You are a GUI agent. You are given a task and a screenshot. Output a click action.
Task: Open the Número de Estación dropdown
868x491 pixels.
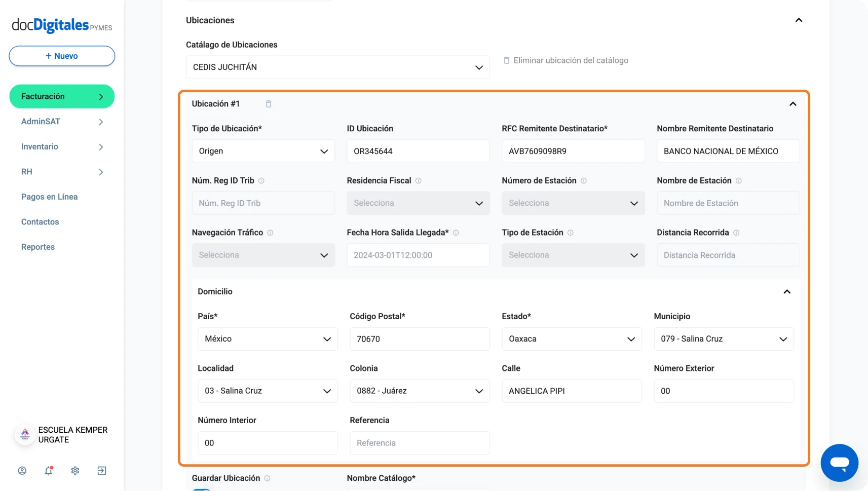tap(574, 203)
